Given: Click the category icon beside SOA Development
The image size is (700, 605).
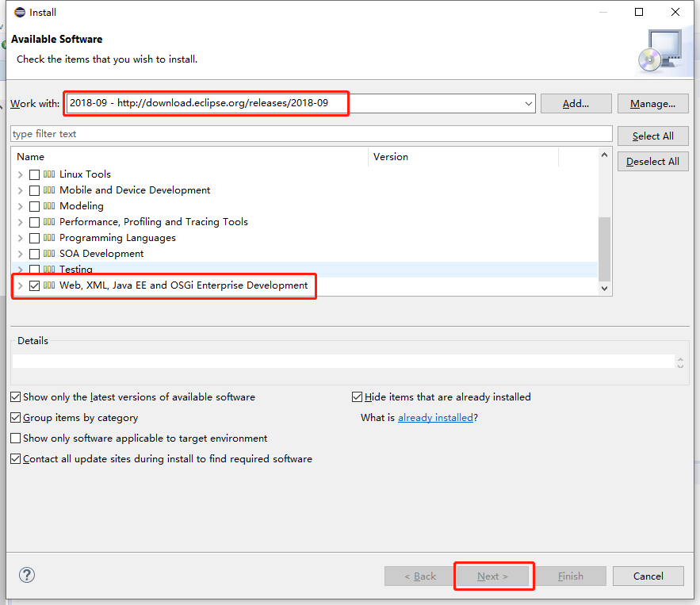Looking at the screenshot, I should pyautogui.click(x=49, y=254).
